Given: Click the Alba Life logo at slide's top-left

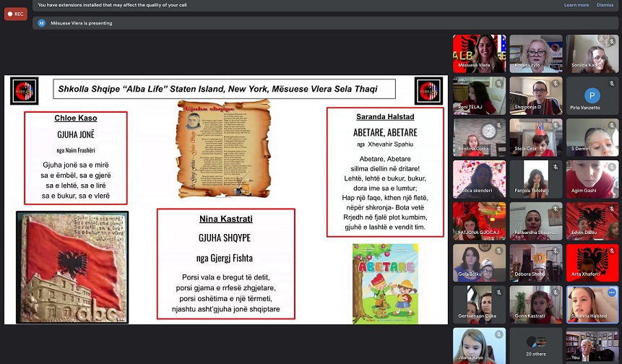Looking at the screenshot, I should [25, 92].
